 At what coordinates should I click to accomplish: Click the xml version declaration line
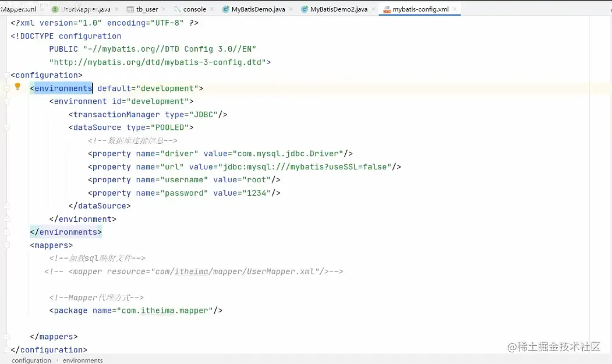(x=105, y=23)
